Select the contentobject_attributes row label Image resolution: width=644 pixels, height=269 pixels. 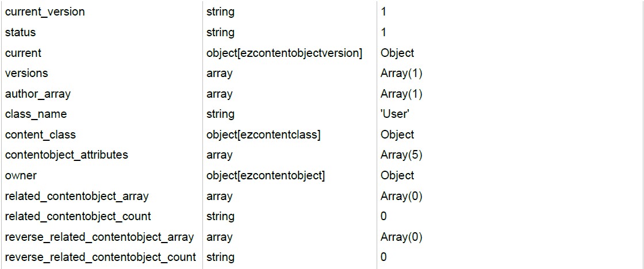point(67,155)
